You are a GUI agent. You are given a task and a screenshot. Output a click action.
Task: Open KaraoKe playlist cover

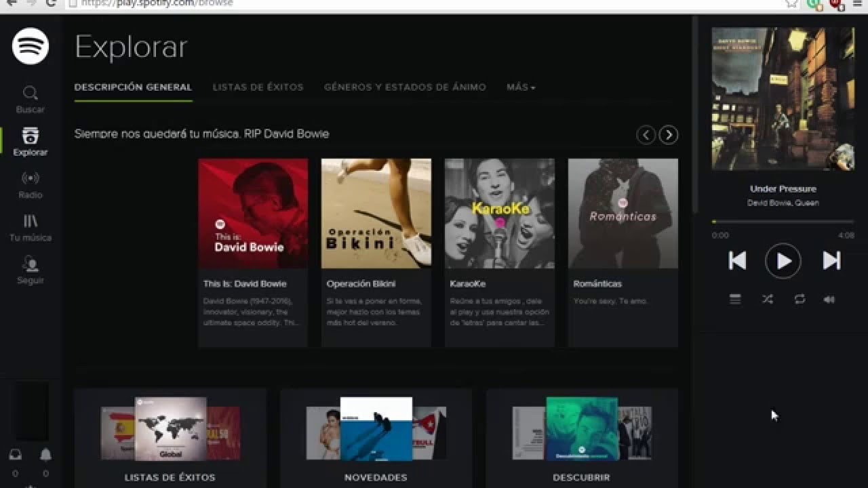coord(500,213)
